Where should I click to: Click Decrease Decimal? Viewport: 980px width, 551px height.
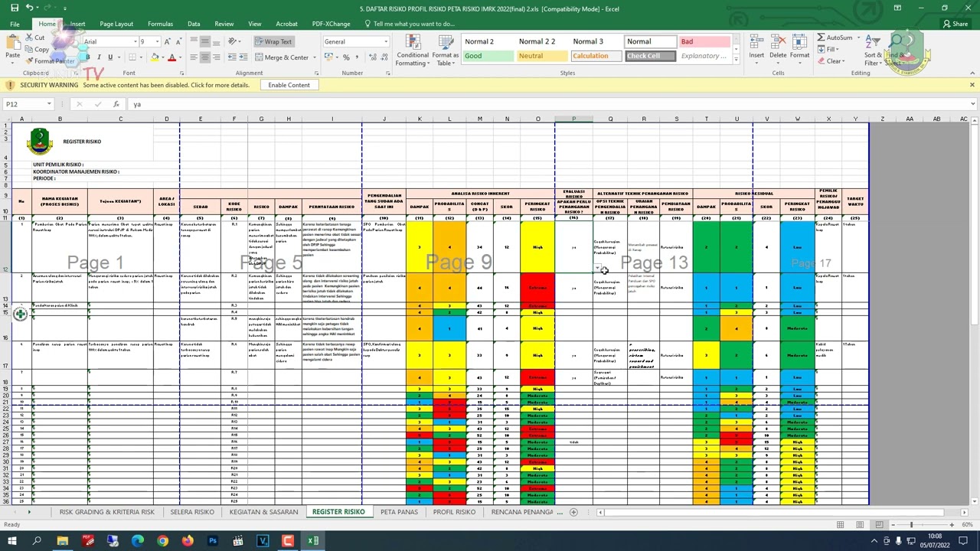click(383, 57)
